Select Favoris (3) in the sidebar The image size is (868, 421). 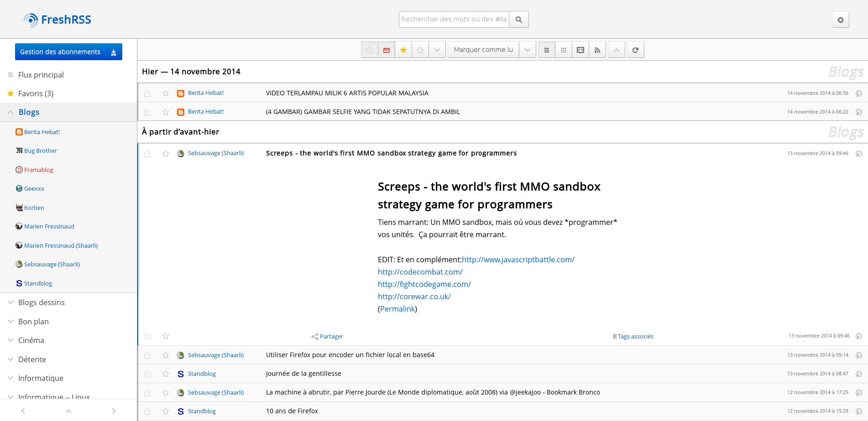[36, 94]
